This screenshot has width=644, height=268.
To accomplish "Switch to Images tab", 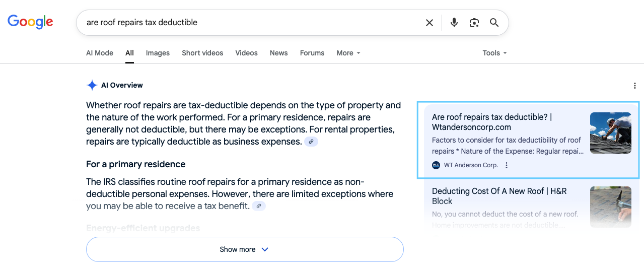I will tap(158, 53).
